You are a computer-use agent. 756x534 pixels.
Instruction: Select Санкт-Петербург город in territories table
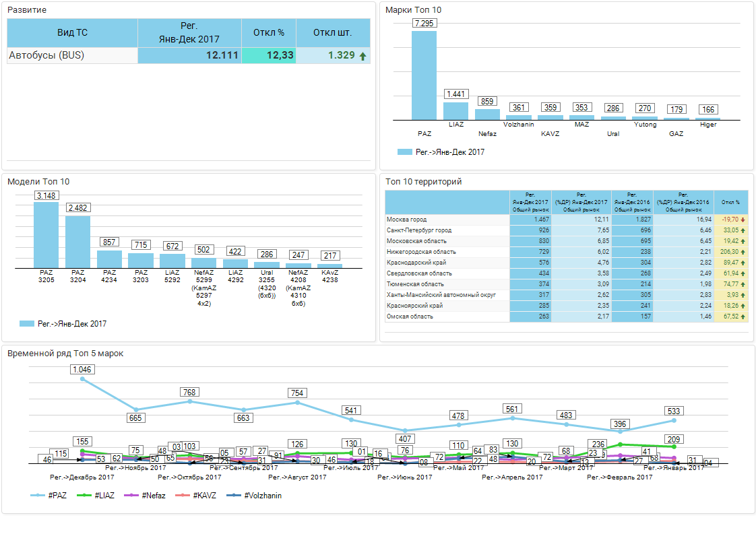coord(419,230)
